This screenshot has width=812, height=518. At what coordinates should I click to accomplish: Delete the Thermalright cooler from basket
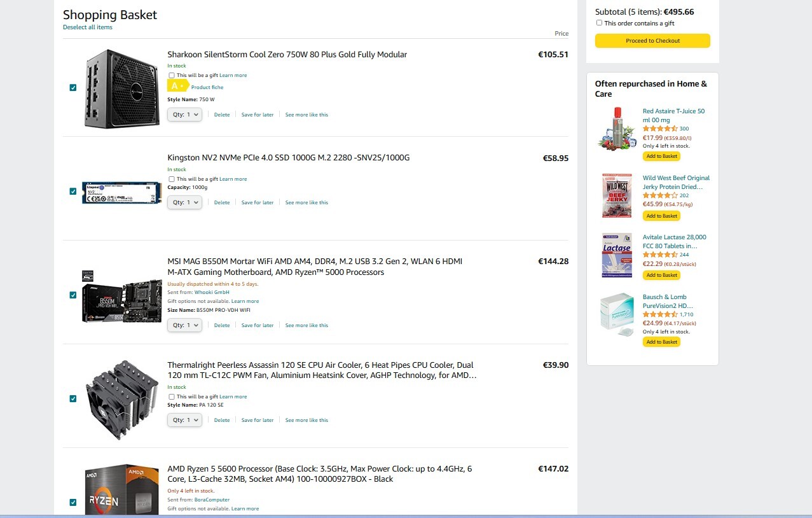pos(222,420)
